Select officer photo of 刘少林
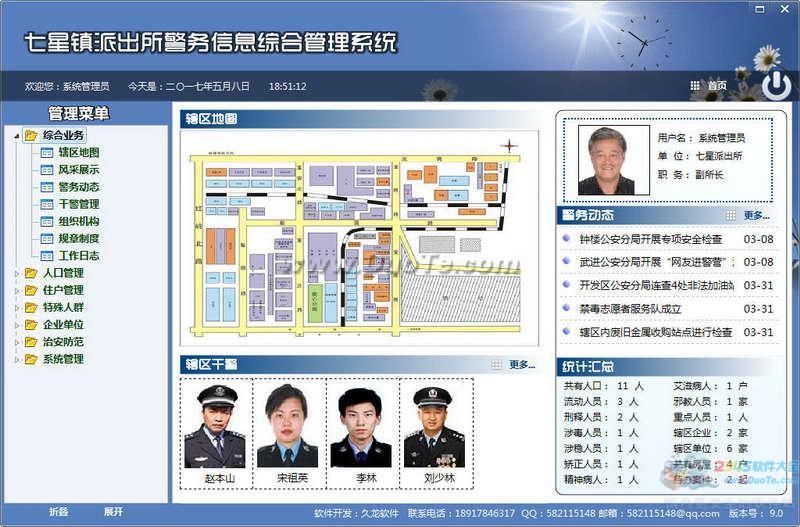Image resolution: width=800 pixels, height=527 pixels. (435, 426)
